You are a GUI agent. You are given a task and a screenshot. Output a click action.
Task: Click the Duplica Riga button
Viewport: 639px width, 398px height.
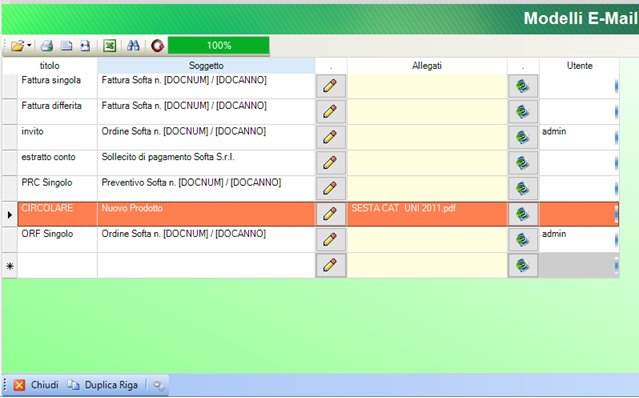[102, 385]
